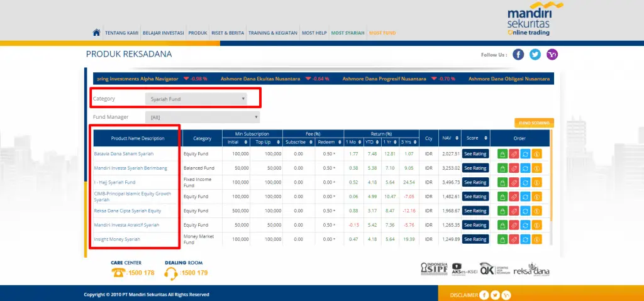The image size is (644, 301).
Task: Click Ashmore Dana Ekuitas Nusantara in ticker
Action: (260, 79)
